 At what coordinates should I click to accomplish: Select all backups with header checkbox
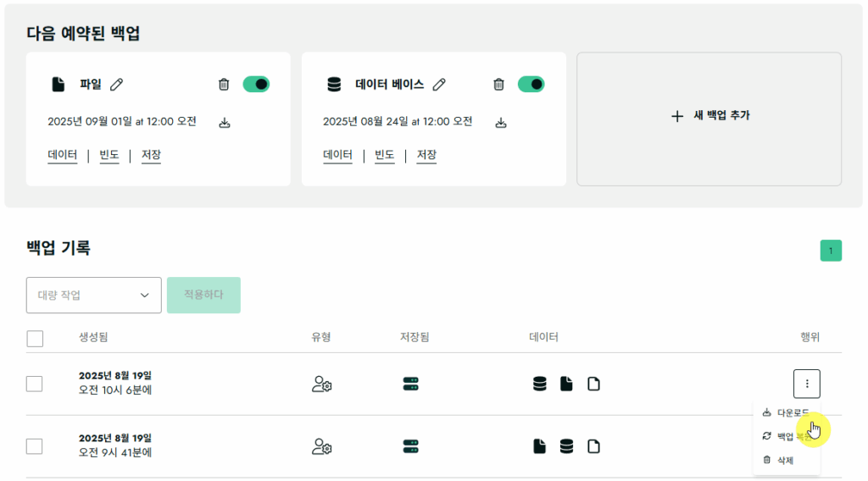(x=35, y=339)
